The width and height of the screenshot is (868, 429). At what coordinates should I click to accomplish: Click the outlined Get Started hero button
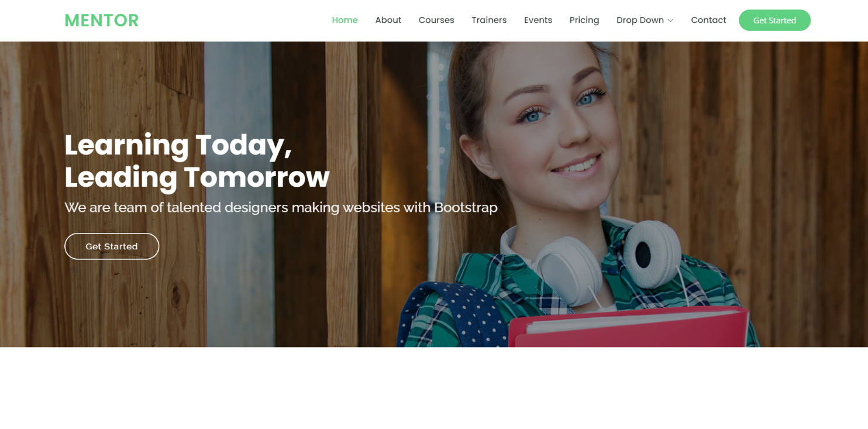point(112,246)
